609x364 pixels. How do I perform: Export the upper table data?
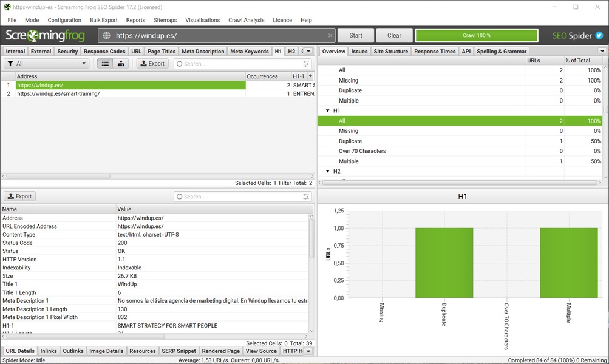(152, 63)
